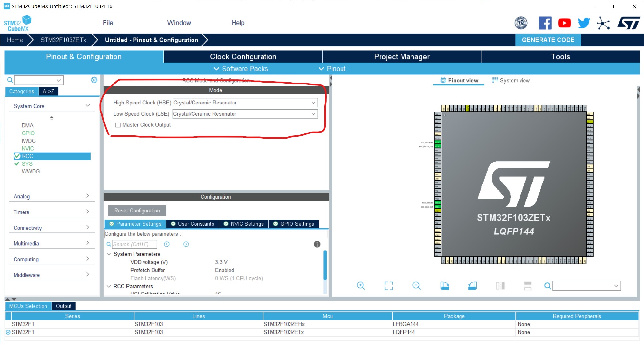Click Reset Configuration button
Viewport: 644px width, 345px height.
137,211
